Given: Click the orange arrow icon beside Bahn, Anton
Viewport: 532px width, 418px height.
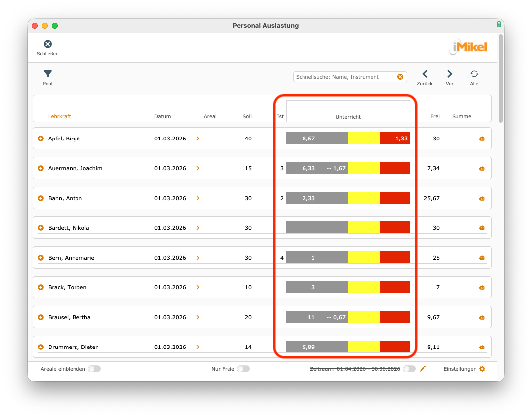Looking at the screenshot, I should click(41, 198).
